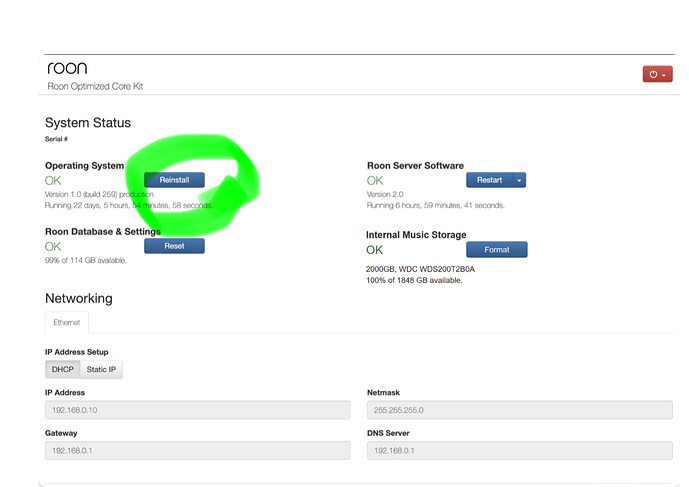The image size is (689, 487).
Task: Click the IP Address field
Action: point(198,410)
